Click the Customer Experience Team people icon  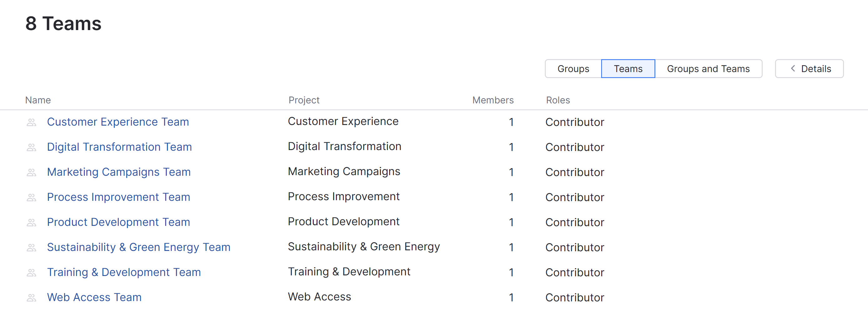31,122
